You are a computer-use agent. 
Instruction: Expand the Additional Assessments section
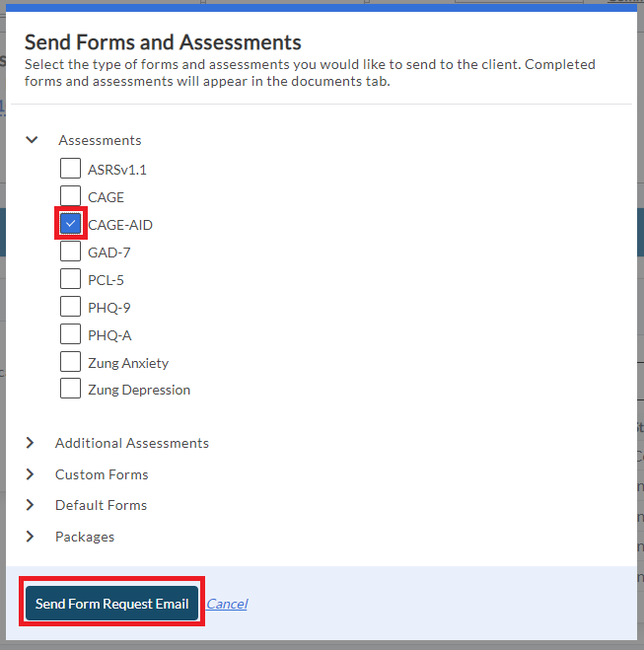coord(31,443)
